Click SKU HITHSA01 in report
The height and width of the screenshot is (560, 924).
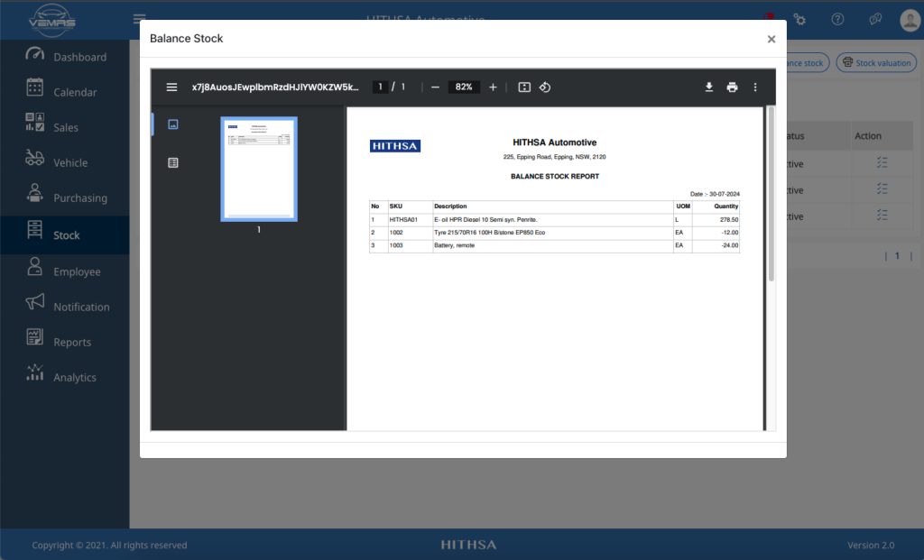403,220
